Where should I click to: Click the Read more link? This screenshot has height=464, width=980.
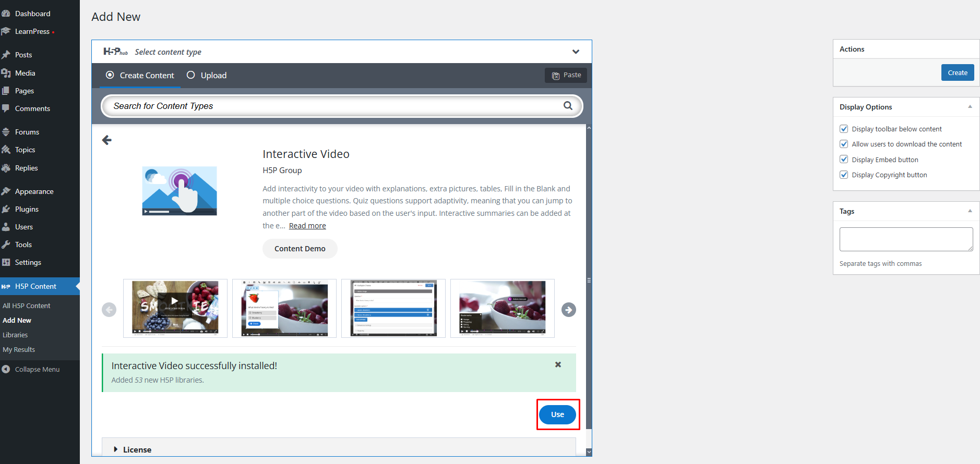coord(307,226)
